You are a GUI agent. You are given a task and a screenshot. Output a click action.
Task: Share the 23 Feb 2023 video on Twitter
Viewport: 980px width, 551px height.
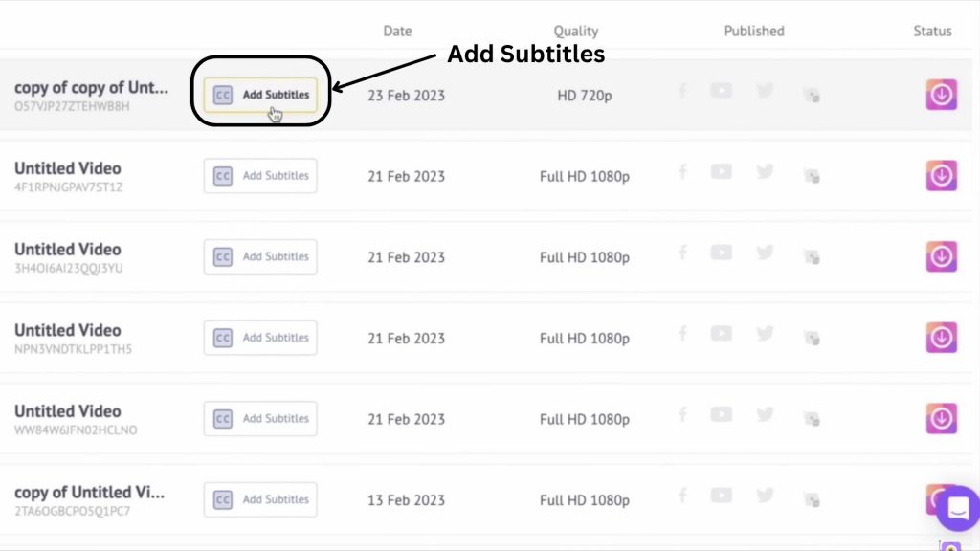(x=765, y=91)
